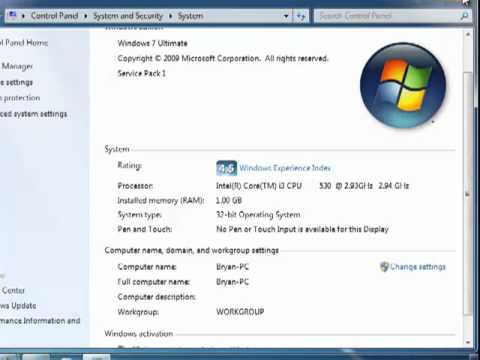Select the 'Windows 7 Ultimate' edition text

point(152,43)
